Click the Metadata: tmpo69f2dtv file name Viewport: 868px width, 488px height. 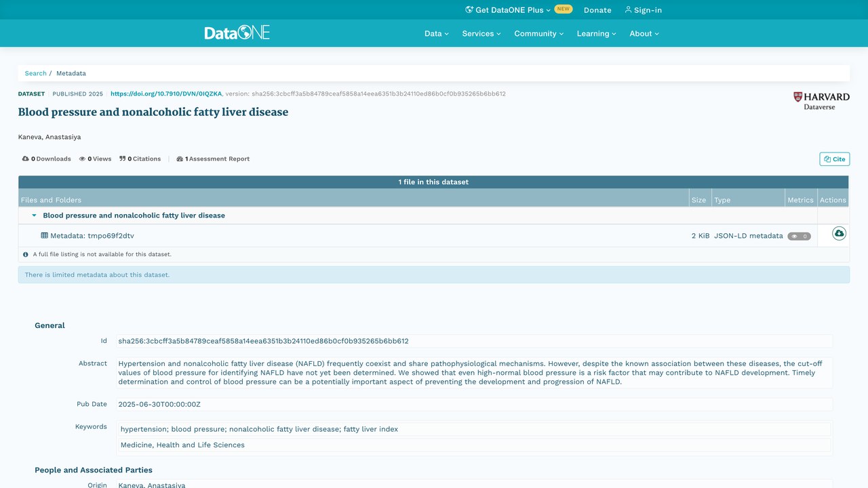tap(92, 236)
